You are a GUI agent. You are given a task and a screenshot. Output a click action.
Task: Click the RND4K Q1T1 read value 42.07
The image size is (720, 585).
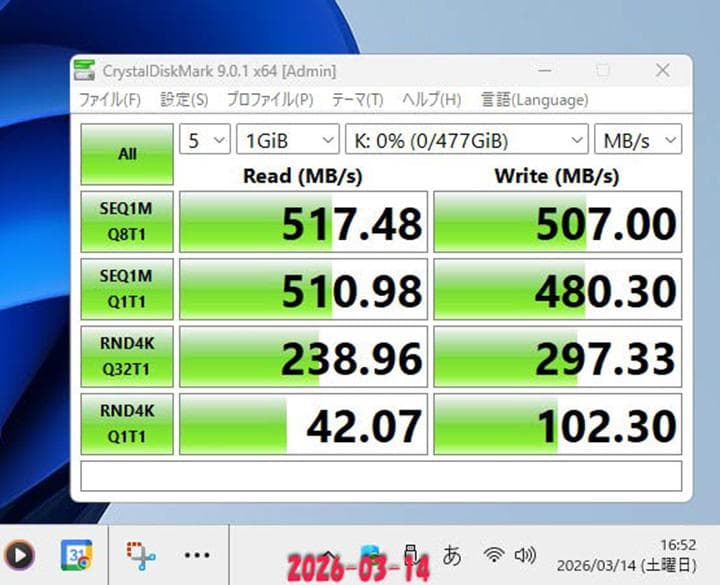pyautogui.click(x=304, y=424)
